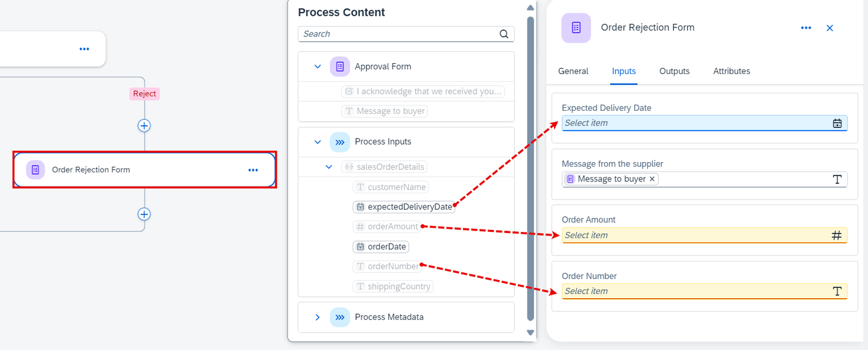This screenshot has height=350, width=868.
Task: Click the text type icon in the Order Number field
Action: click(837, 292)
